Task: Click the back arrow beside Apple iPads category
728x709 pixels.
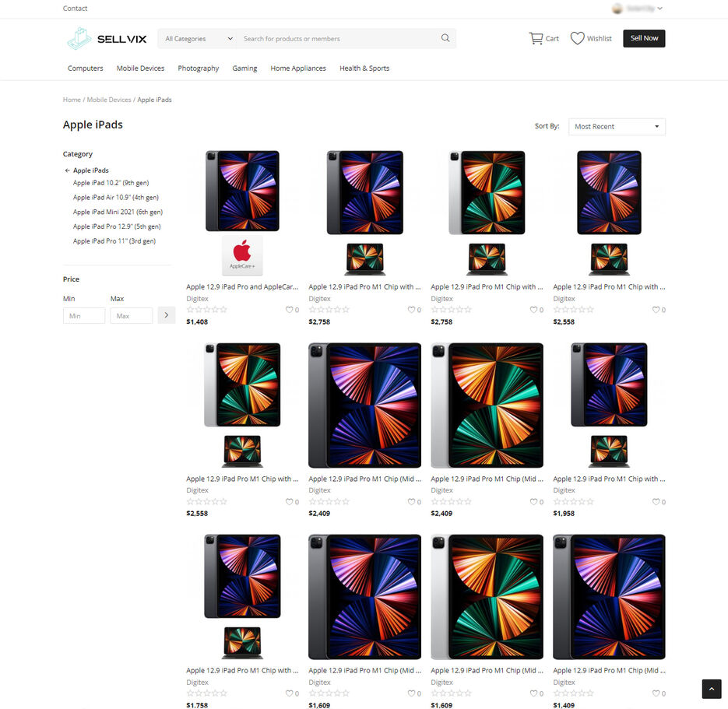Action: point(67,170)
